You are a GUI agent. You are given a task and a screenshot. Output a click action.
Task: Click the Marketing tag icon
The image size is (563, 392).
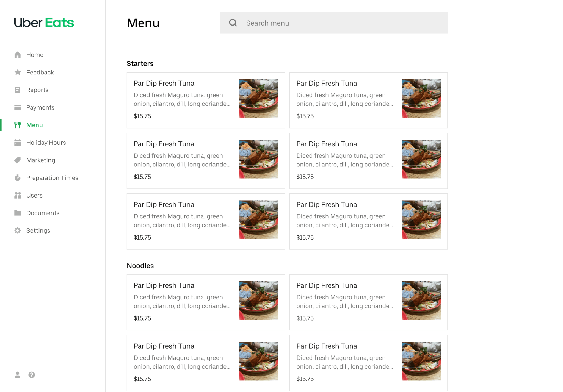(18, 160)
